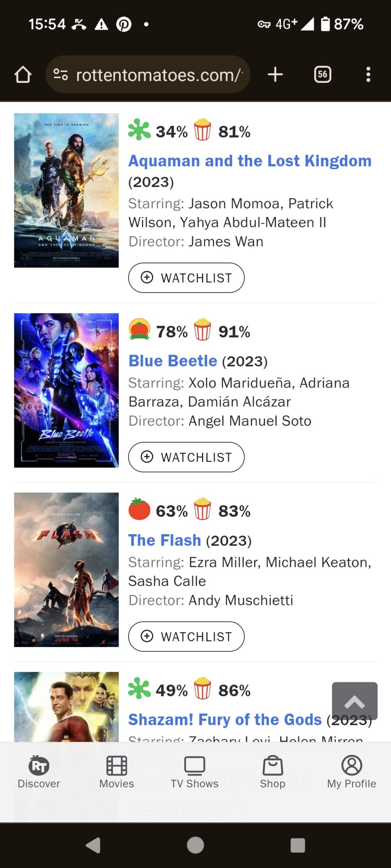
Task: Open a new tab with plus icon
Action: tap(275, 75)
